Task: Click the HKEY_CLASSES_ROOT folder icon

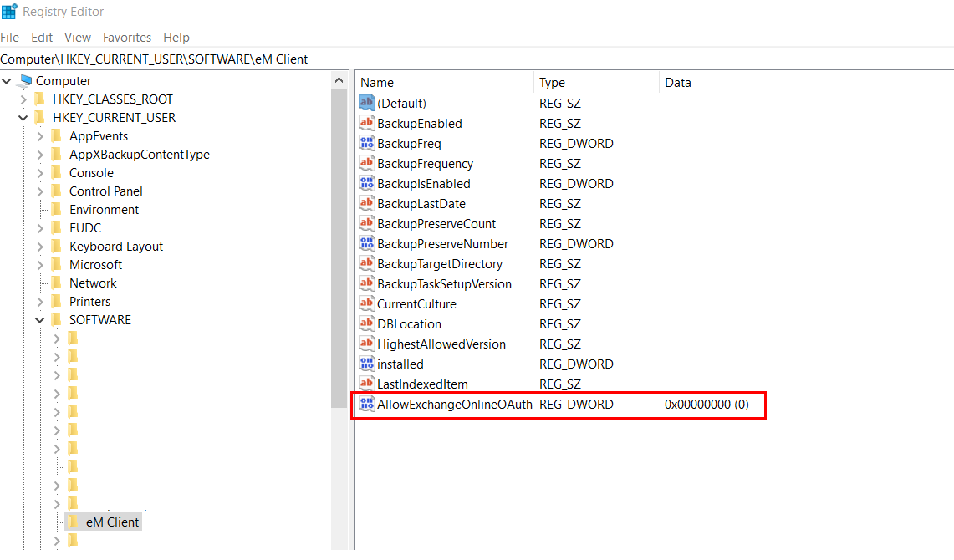Action: [40, 99]
